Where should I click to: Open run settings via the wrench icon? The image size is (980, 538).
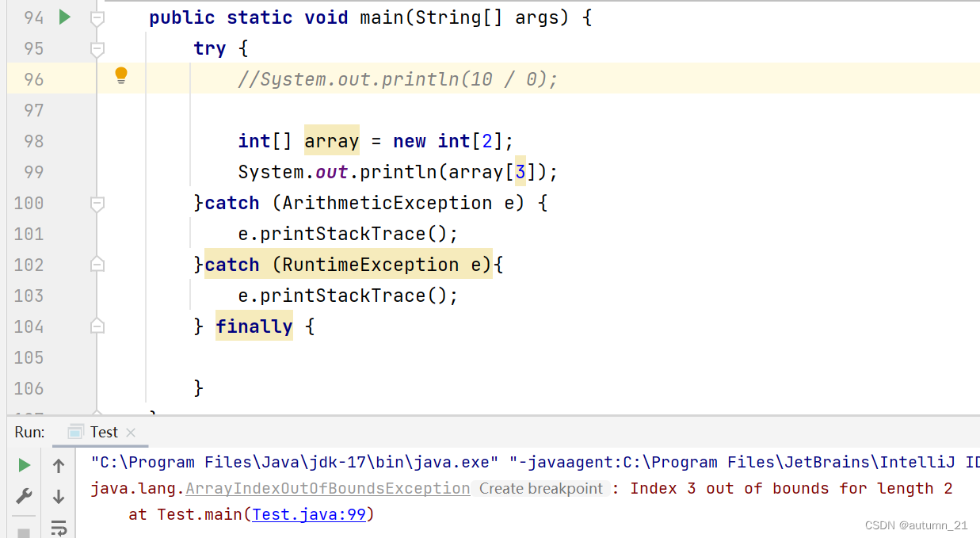tap(25, 497)
